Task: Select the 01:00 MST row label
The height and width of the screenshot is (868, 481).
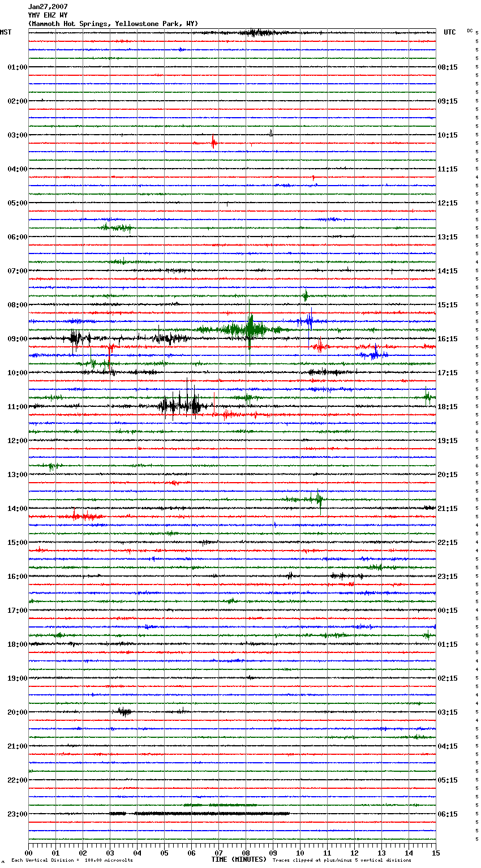Action: (18, 67)
